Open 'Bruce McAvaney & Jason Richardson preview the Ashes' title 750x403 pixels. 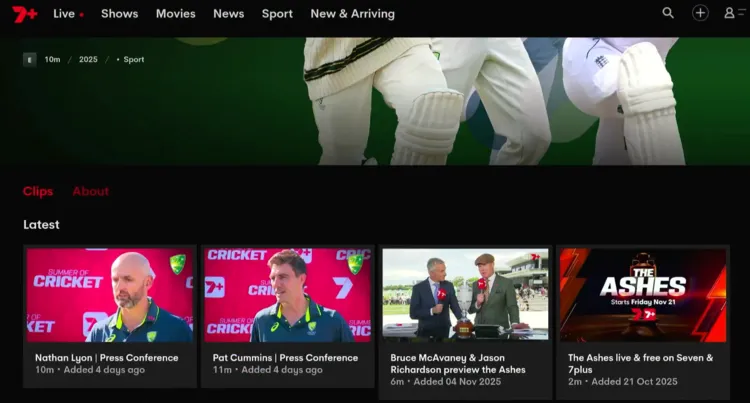coord(458,364)
